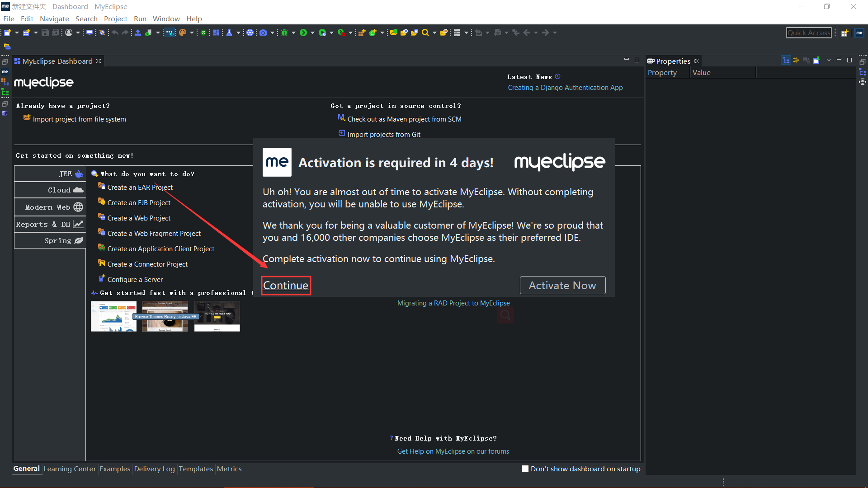Screen dimensions: 868x488
Task: Open the Navigate menu
Action: [54, 19]
